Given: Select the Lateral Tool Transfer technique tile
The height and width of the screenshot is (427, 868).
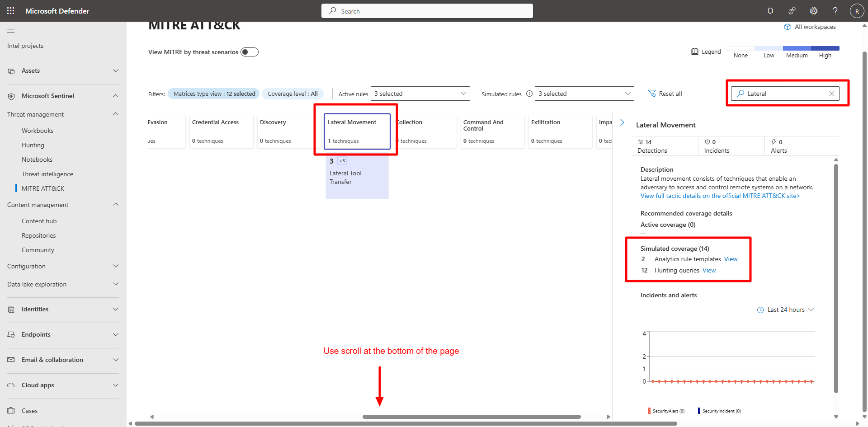Looking at the screenshot, I should pos(357,177).
